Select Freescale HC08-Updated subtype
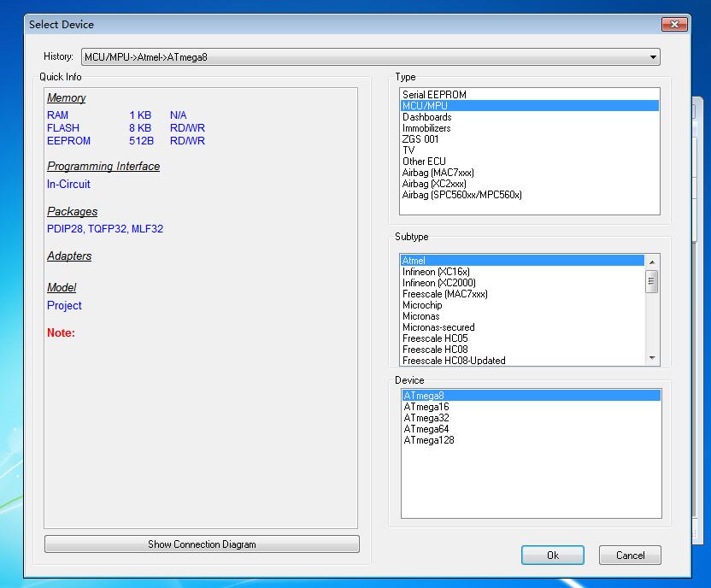The width and height of the screenshot is (711, 588). (x=522, y=361)
